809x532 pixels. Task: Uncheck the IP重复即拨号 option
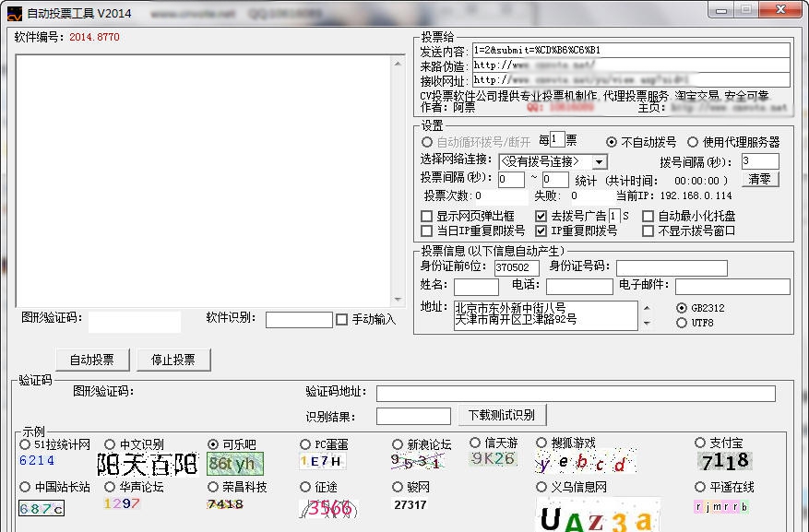pyautogui.click(x=541, y=231)
